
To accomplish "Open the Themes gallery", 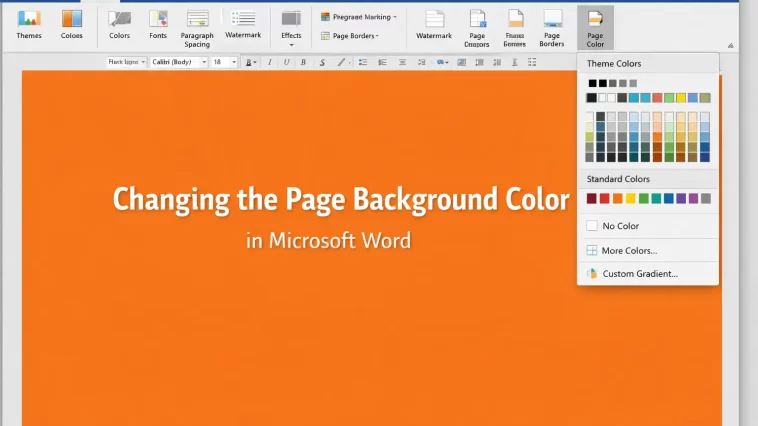I will pyautogui.click(x=29, y=25).
